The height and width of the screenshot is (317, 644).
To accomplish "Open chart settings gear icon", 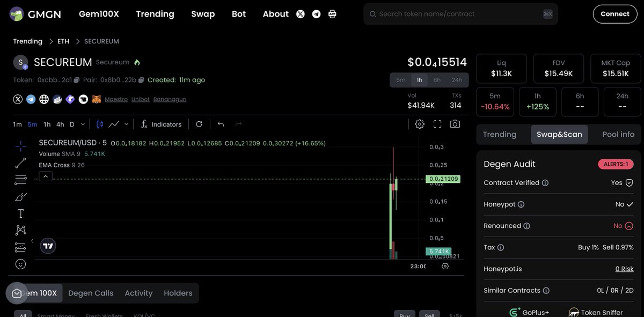I will coord(420,124).
